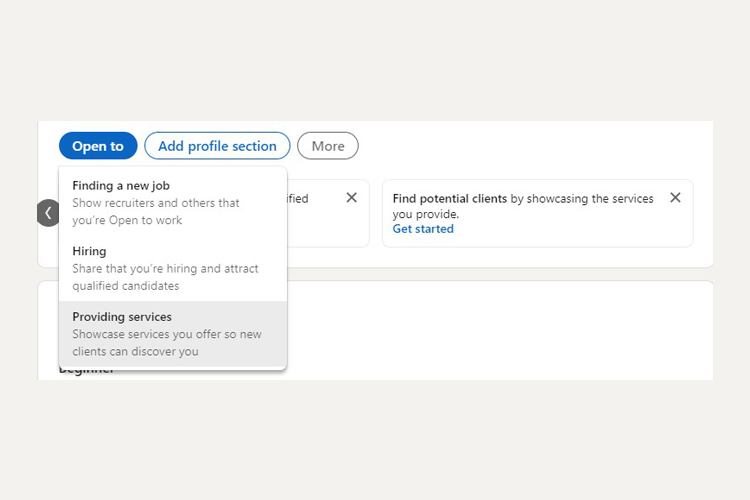Select Providing services menu option
750x500 pixels.
173,334
